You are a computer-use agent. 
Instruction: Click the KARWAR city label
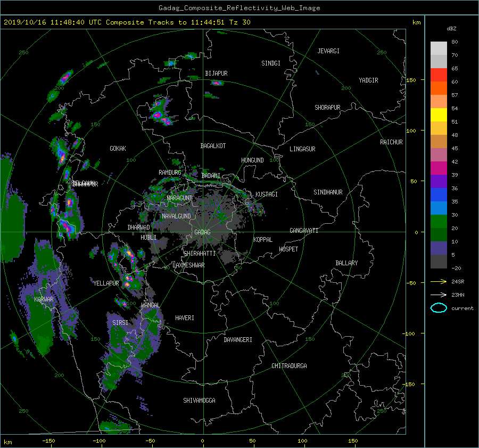(x=44, y=299)
